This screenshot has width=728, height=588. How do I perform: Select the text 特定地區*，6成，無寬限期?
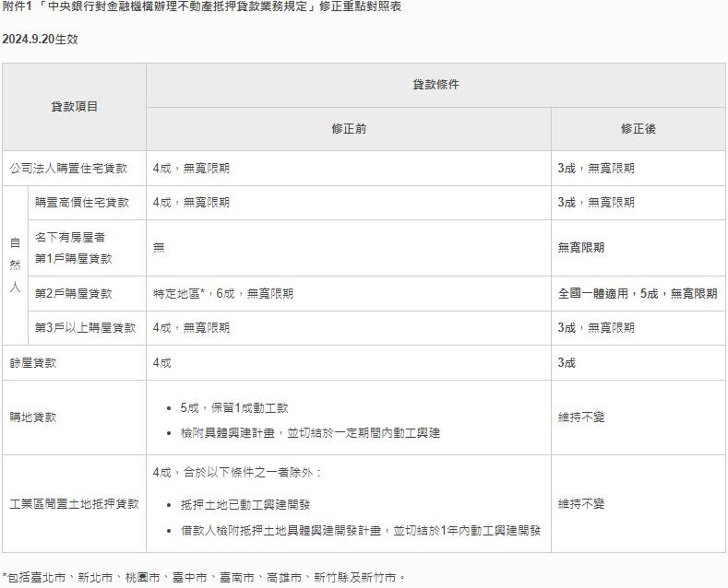(223, 294)
